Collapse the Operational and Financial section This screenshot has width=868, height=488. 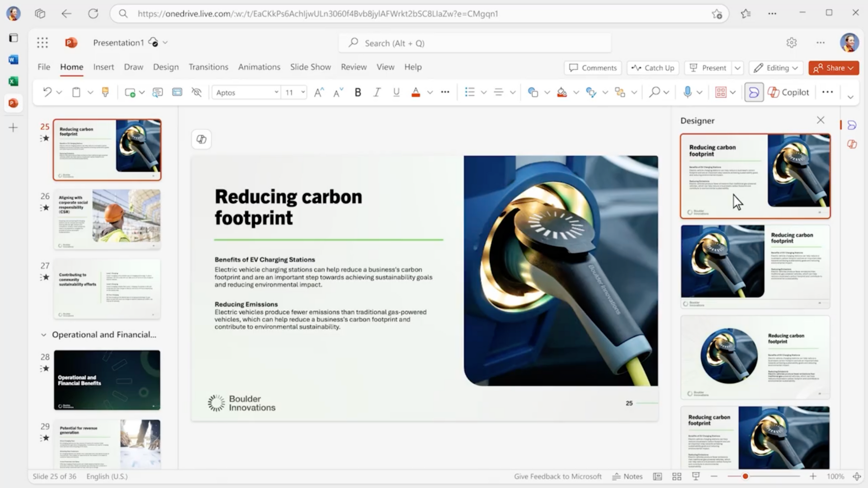43,335
